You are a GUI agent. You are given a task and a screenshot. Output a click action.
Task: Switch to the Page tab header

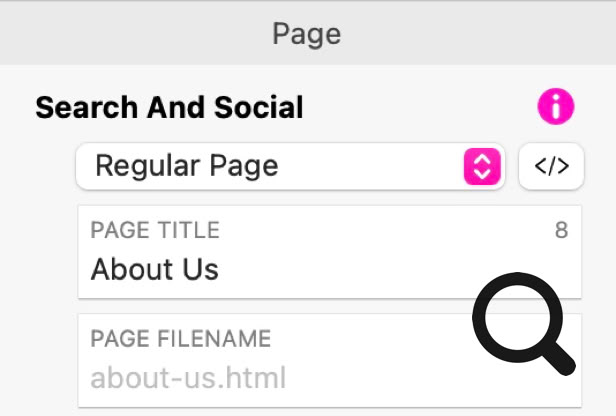tap(307, 34)
